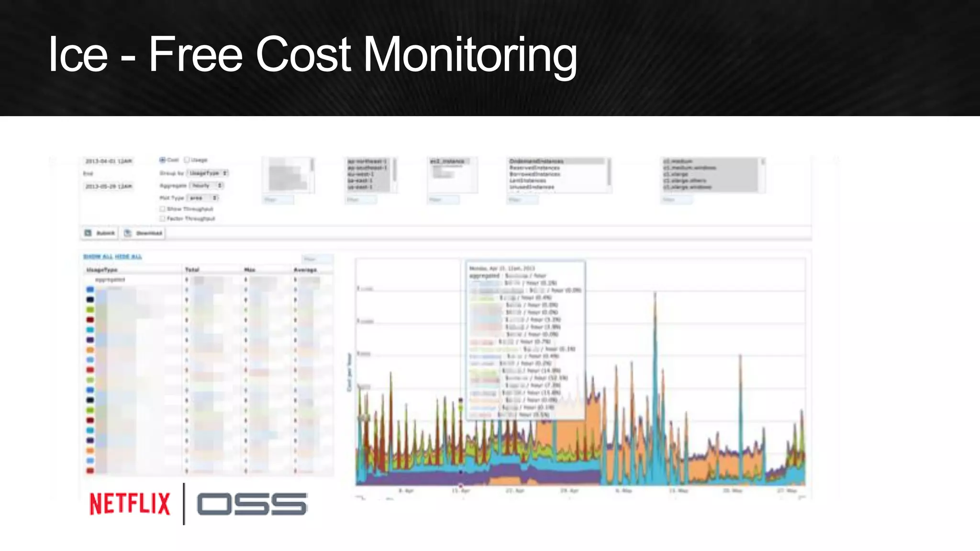Select c1.medium in usage type list
This screenshot has height=551, width=980.
[x=678, y=162]
